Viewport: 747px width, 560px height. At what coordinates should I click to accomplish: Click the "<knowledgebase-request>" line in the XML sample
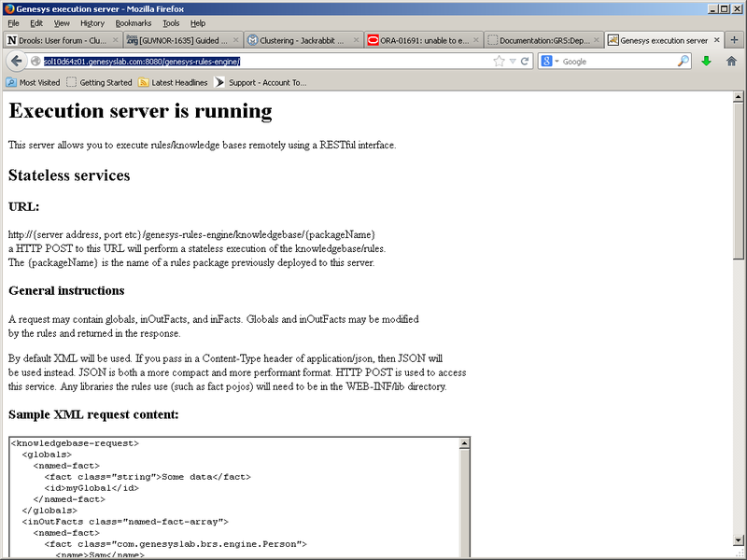coord(75,443)
